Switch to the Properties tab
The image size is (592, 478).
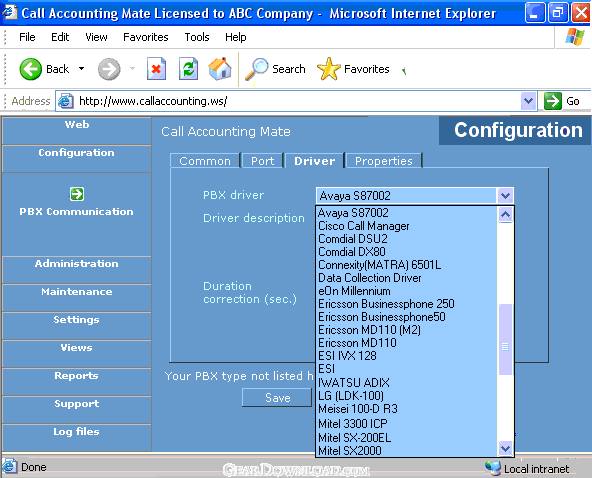384,161
